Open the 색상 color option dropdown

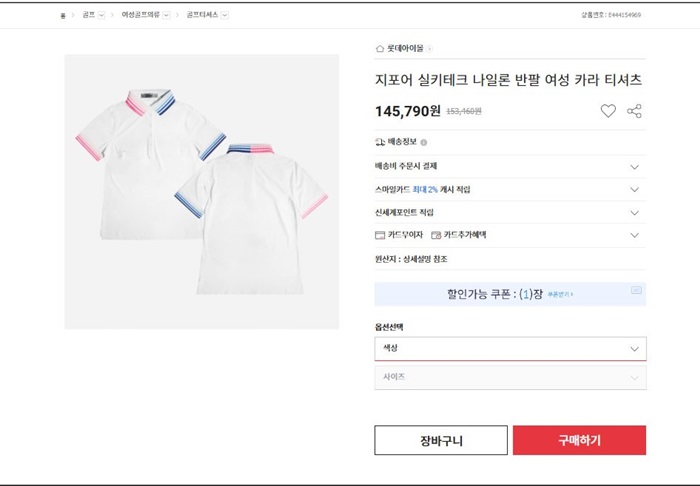(x=510, y=348)
